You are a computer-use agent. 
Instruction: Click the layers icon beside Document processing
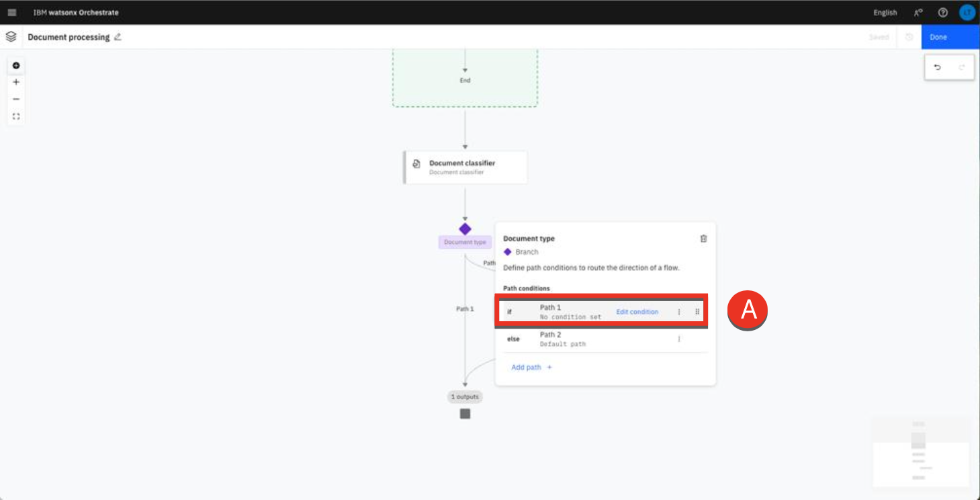[11, 37]
